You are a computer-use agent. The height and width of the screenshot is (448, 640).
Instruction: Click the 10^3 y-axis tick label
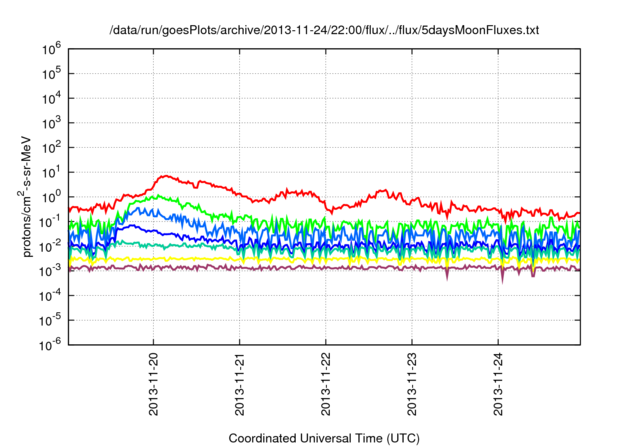[x=51, y=123]
